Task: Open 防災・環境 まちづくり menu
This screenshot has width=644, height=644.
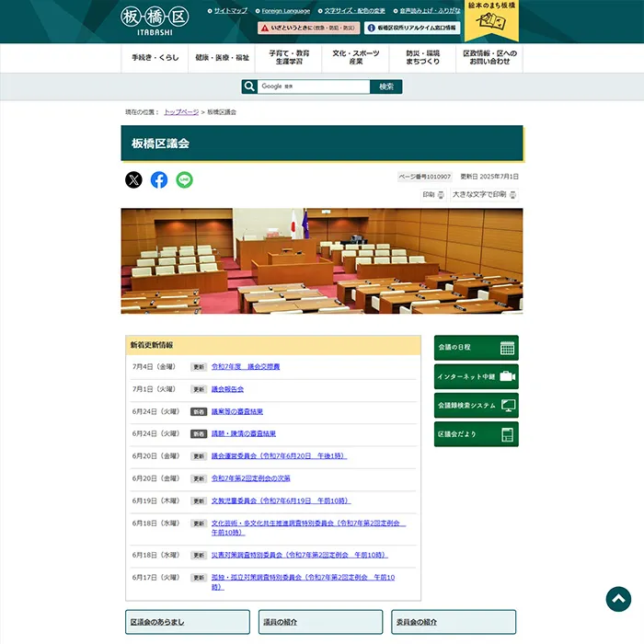Action: tap(422, 58)
